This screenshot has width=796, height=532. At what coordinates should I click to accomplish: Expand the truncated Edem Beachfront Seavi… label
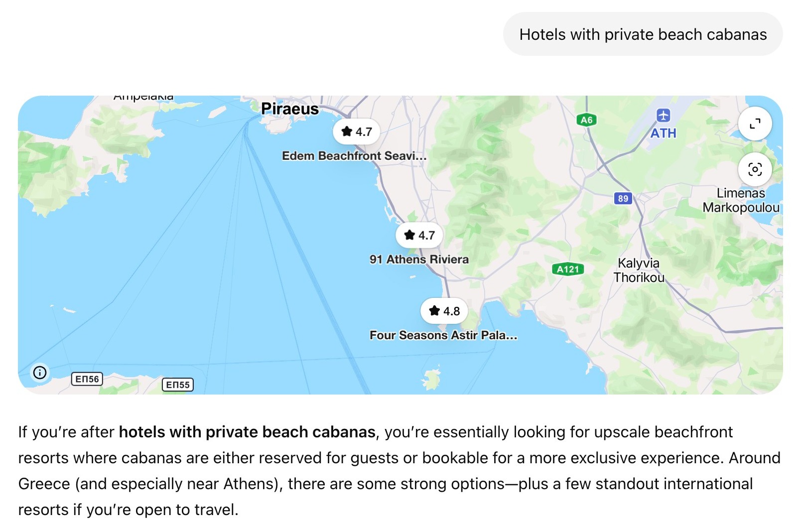[355, 155]
